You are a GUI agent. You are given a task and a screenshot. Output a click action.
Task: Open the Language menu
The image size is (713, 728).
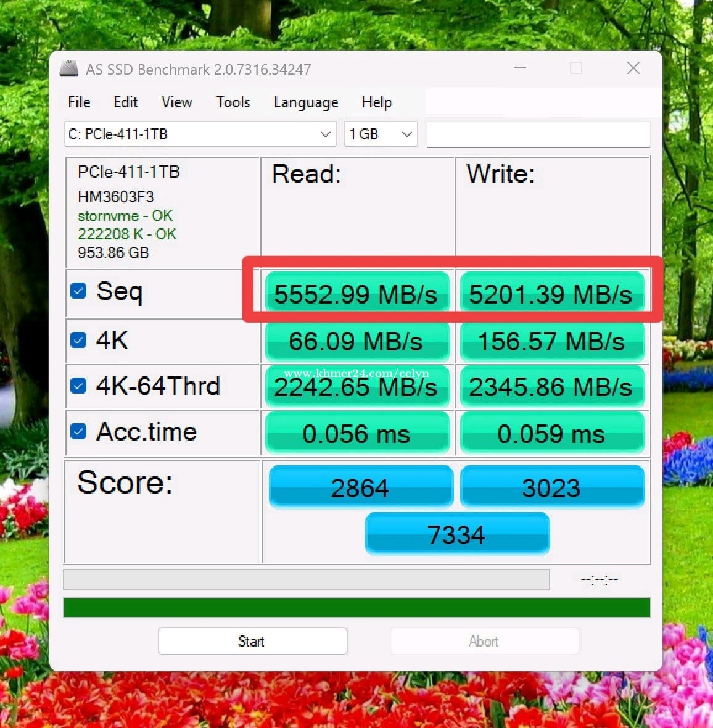[306, 102]
